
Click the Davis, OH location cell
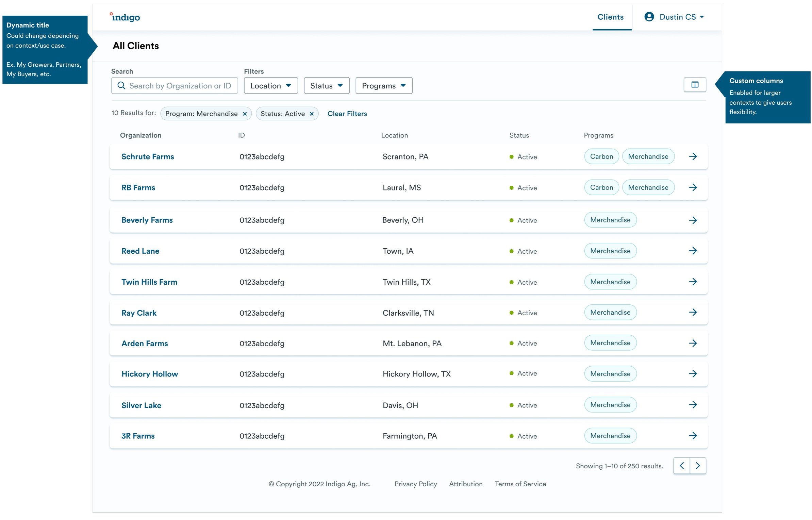coord(400,406)
